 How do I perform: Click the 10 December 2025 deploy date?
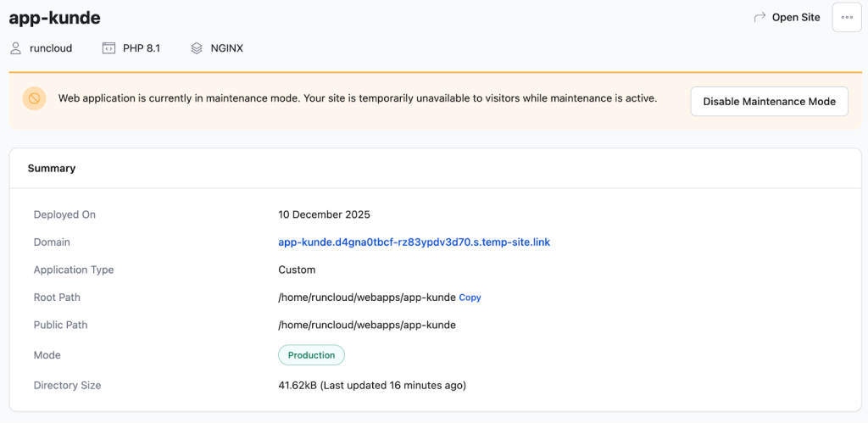[x=324, y=214]
